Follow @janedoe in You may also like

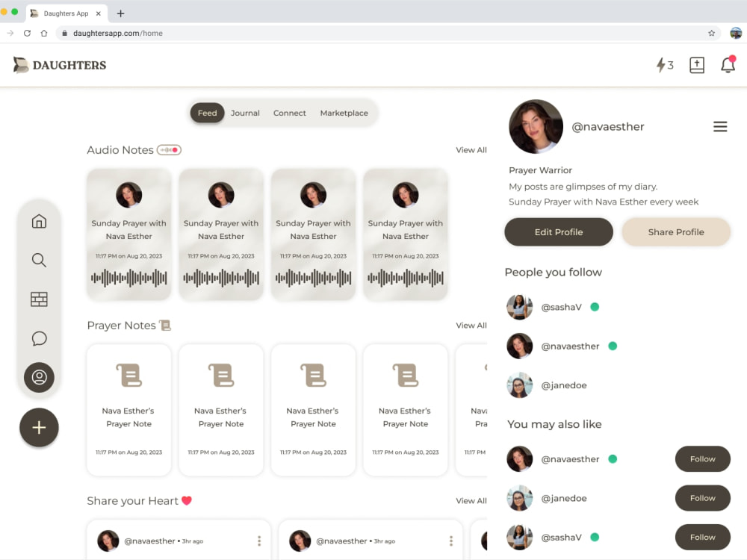point(703,498)
